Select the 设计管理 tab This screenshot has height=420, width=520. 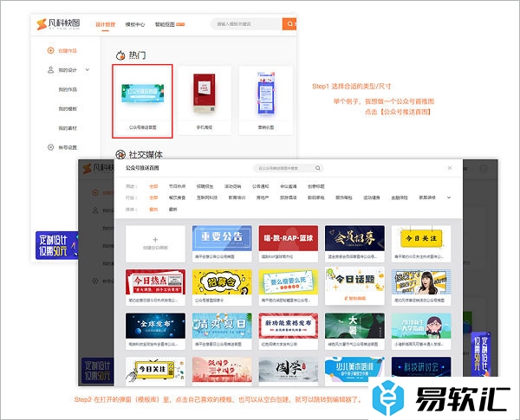[105, 25]
